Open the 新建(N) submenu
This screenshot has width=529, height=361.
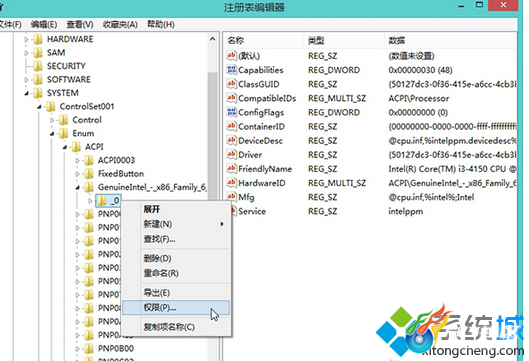pyautogui.click(x=176, y=224)
